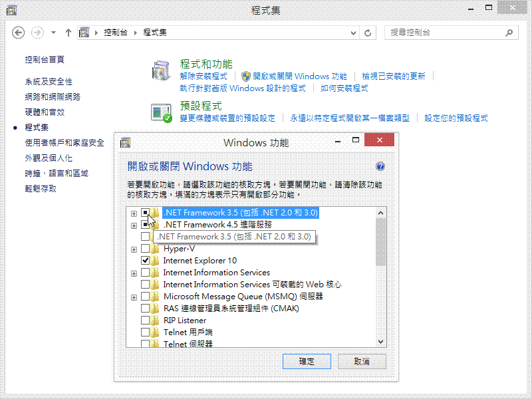Select the .NET Framework 4.5 進階服務 row

217,225
